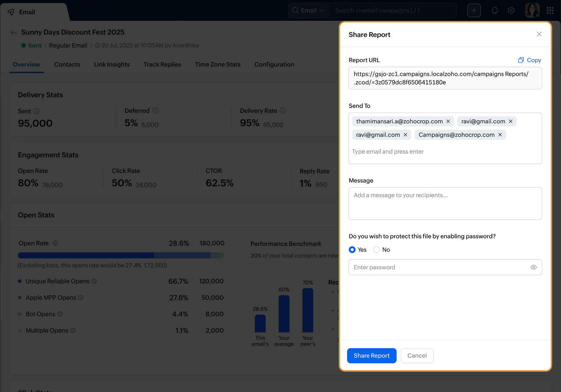This screenshot has height=392, width=561.
Task: Open the settings gear icon
Action: click(x=511, y=11)
